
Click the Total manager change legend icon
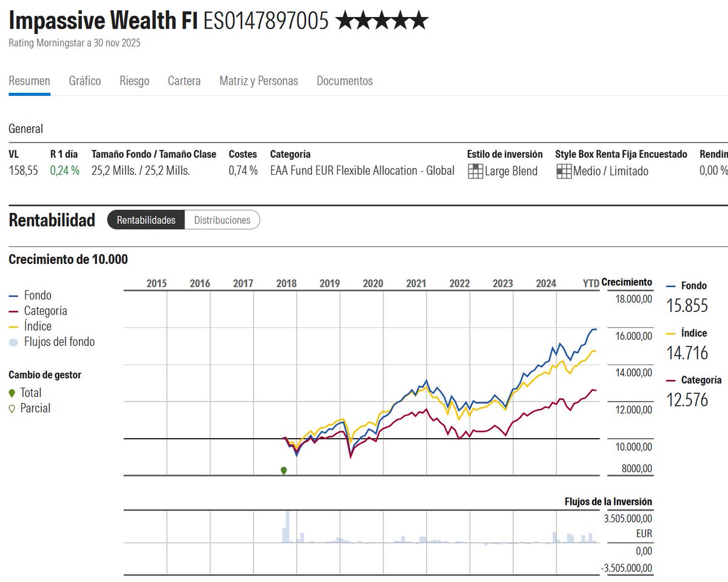click(x=12, y=393)
